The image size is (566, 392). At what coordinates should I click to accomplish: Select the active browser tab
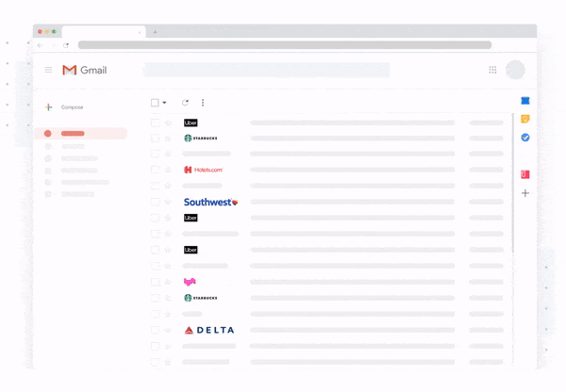point(104,32)
